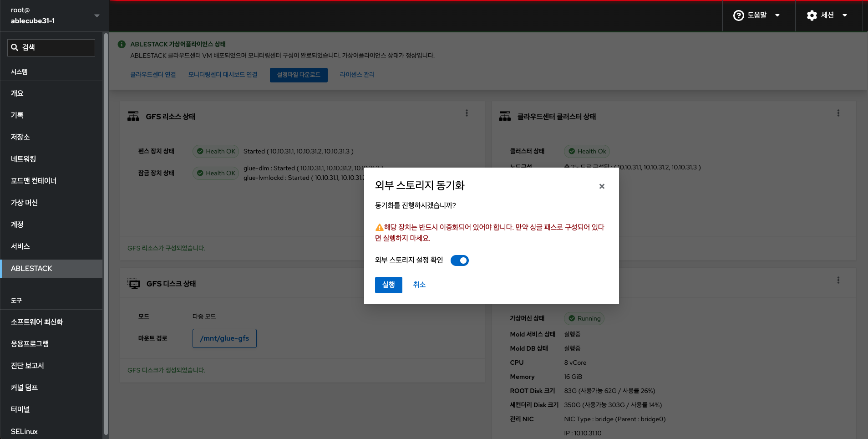Click the 실행 button in dialog
Screen dimensions: 868x439
pyautogui.click(x=388, y=285)
